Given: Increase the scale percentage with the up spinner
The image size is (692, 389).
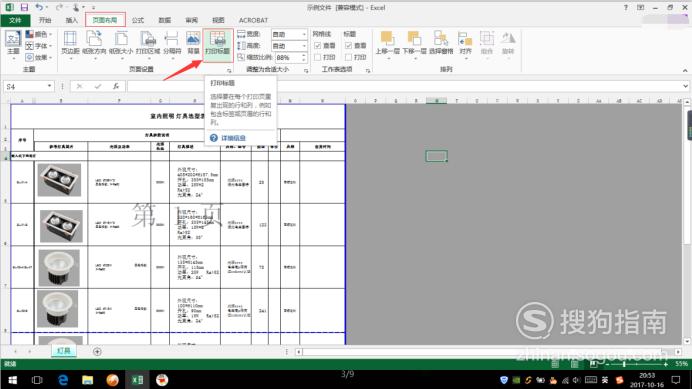Looking at the screenshot, I should pos(304,55).
